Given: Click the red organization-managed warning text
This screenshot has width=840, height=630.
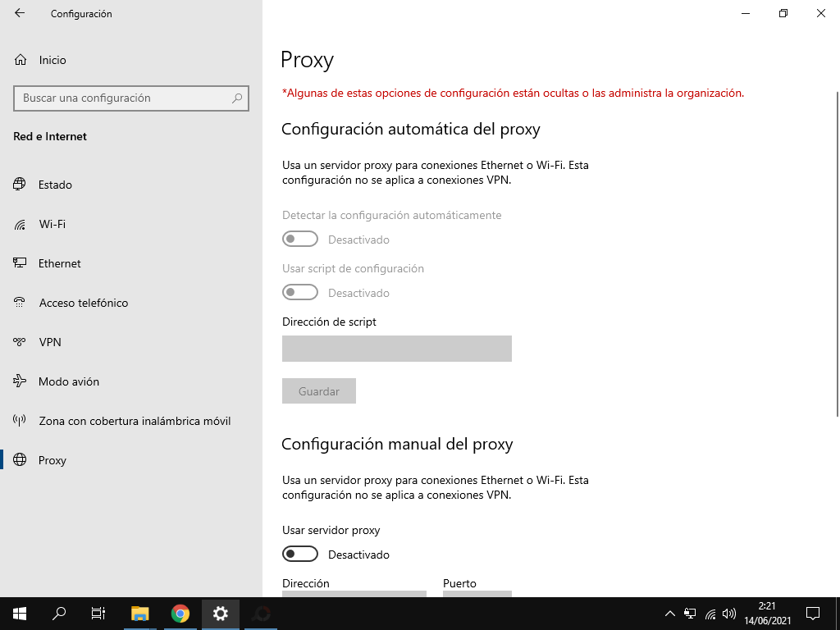Looking at the screenshot, I should 513,94.
